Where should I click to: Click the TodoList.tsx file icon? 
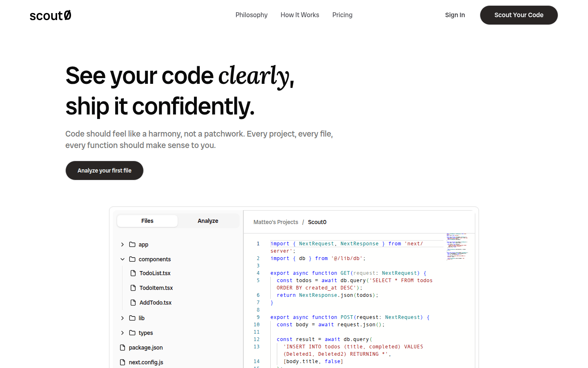tap(133, 273)
